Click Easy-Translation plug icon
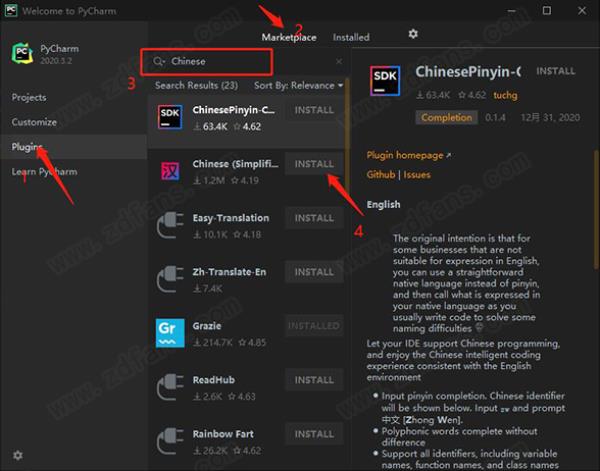Viewport: 600px width, 471px height. 170,225
